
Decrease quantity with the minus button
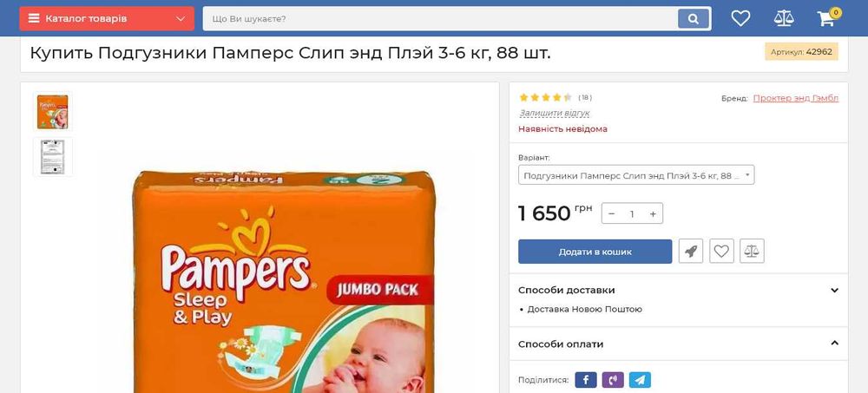tap(612, 214)
